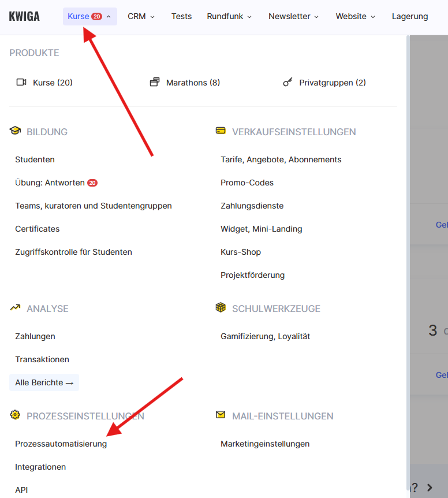
Task: Click the gear Prozesseinstellungen icon
Action: (15, 415)
